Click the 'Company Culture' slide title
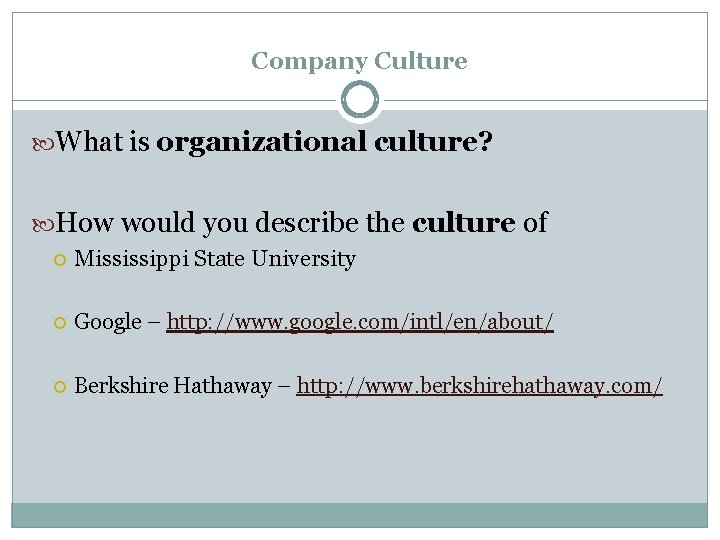720x540 pixels. 359,61
